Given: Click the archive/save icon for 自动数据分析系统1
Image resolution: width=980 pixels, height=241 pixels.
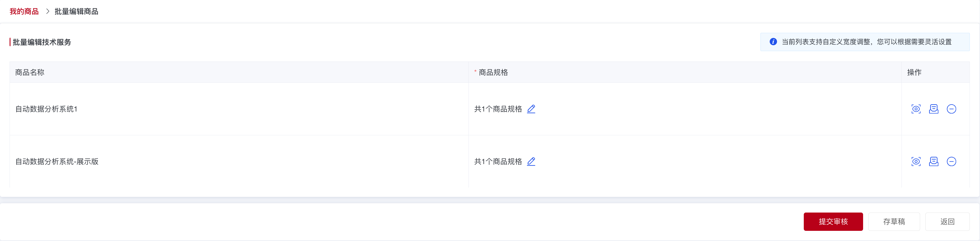Looking at the screenshot, I should point(934,109).
